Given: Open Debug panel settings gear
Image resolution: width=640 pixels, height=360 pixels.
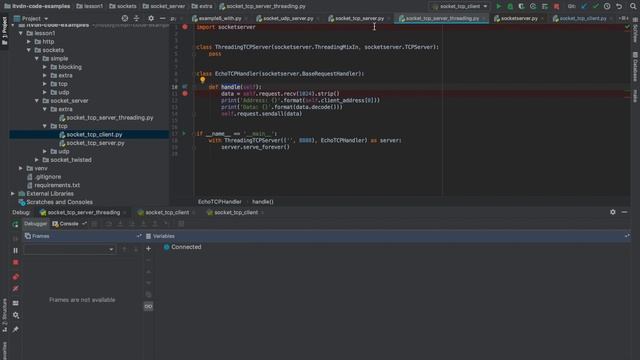Looking at the screenshot, I should click(613, 212).
